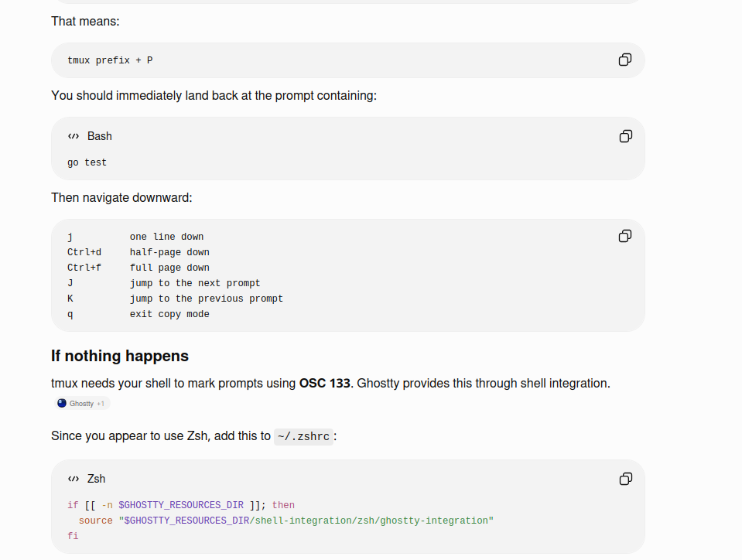This screenshot has width=742, height=560.
Task: Copy the 'tmux prefix + P' code block
Action: 625,60
